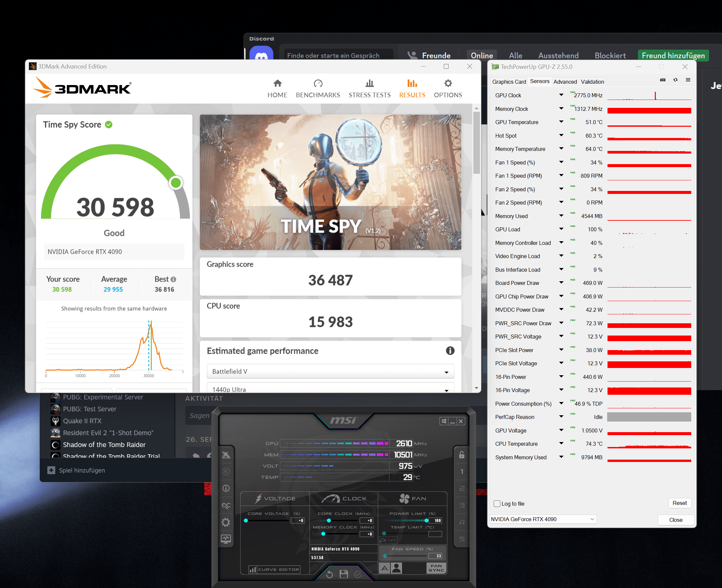Launch Afterburner OC Scanner
The image size is (722, 588).
click(x=226, y=505)
